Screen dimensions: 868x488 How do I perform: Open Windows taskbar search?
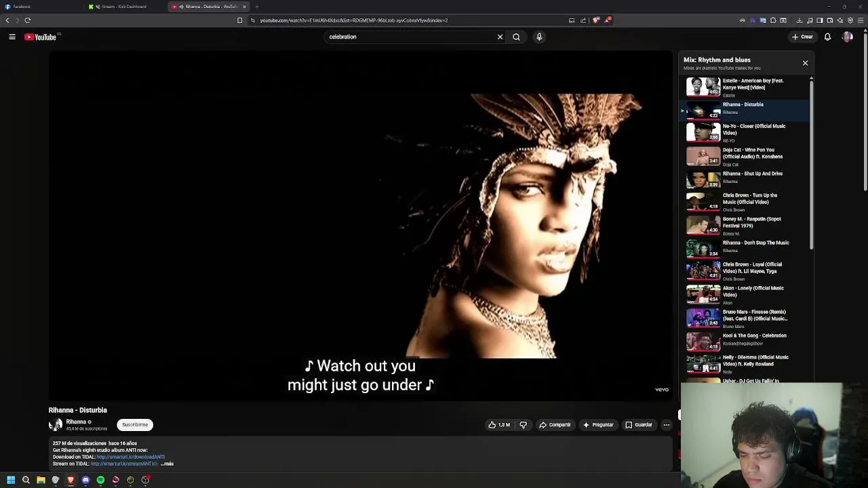click(26, 480)
